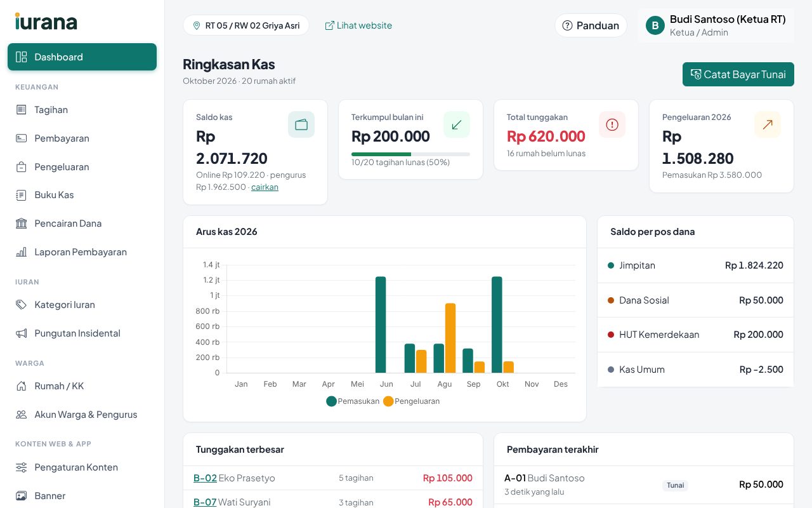812x508 pixels.
Task: Click the Rp 1.824.220 Jimpitan balance
Action: point(754,265)
